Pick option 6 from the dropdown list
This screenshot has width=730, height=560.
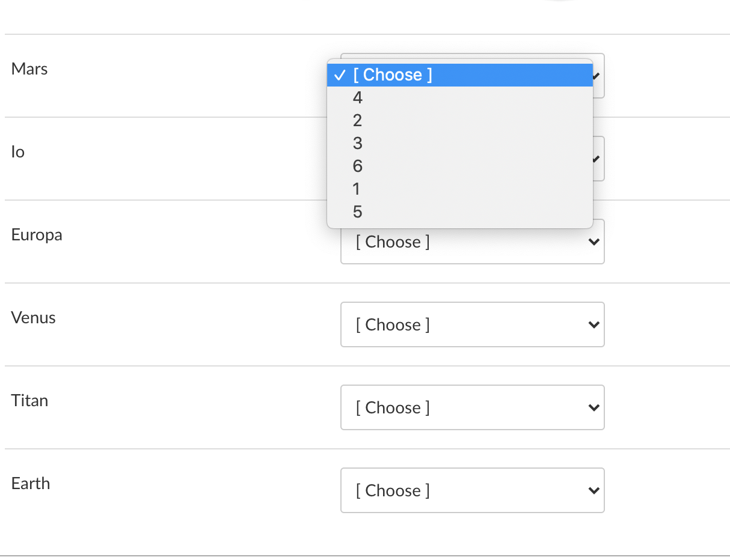460,166
